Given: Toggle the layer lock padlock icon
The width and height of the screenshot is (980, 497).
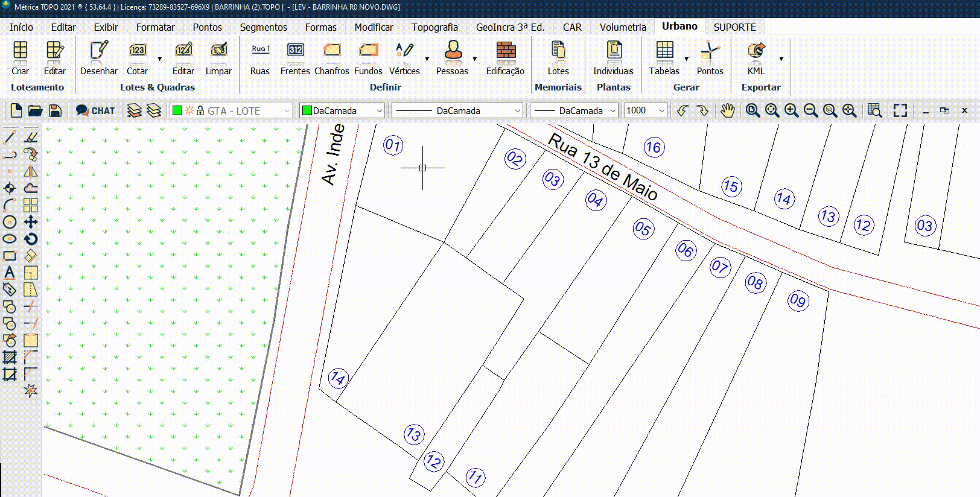Looking at the screenshot, I should tap(200, 111).
